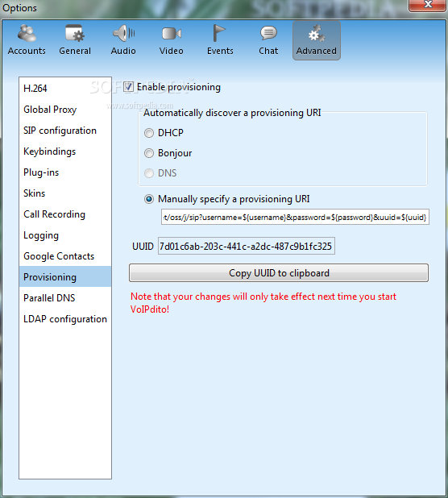Screen dimensions: 448x498
Task: Click Copy UUID to clipboard button
Action: coord(279,273)
